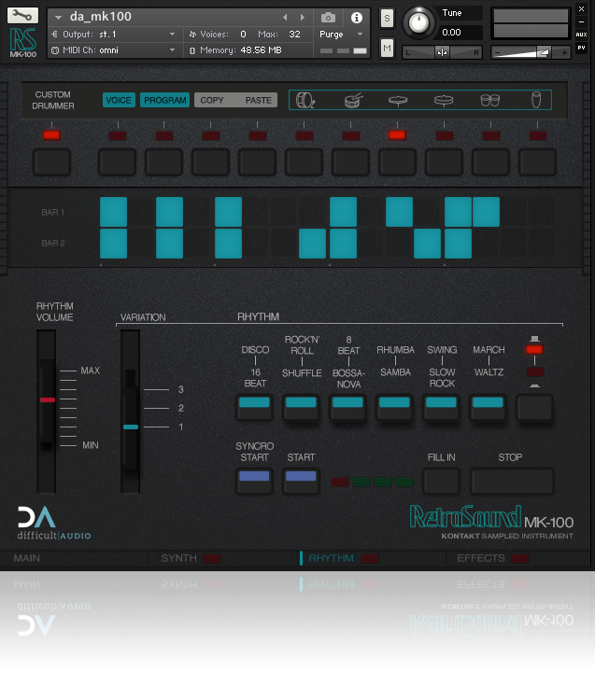Select variation level 3 mark

[180, 389]
